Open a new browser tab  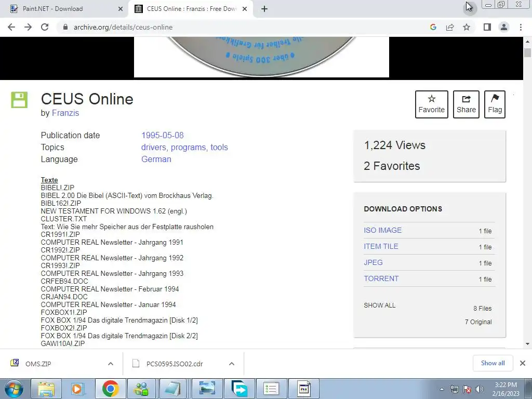coord(264,9)
